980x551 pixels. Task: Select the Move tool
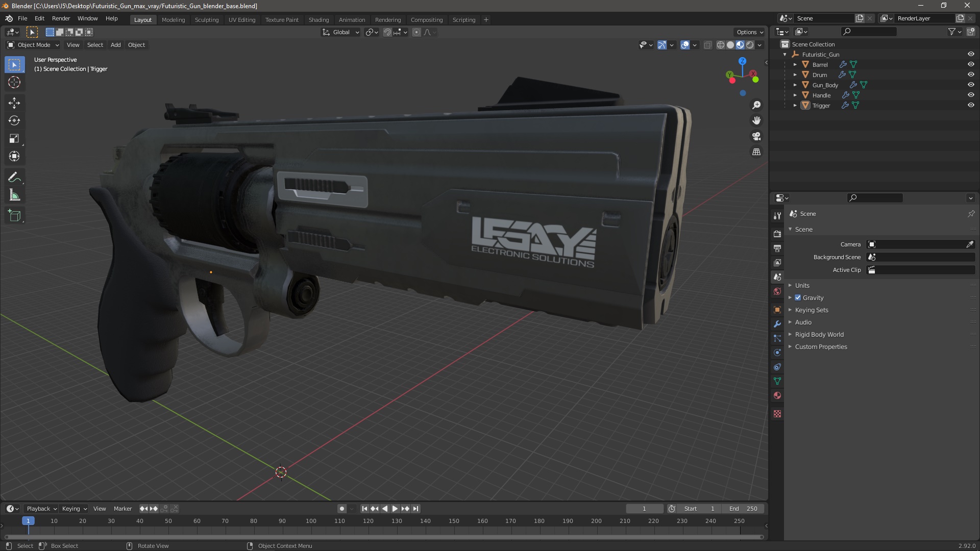pos(14,103)
